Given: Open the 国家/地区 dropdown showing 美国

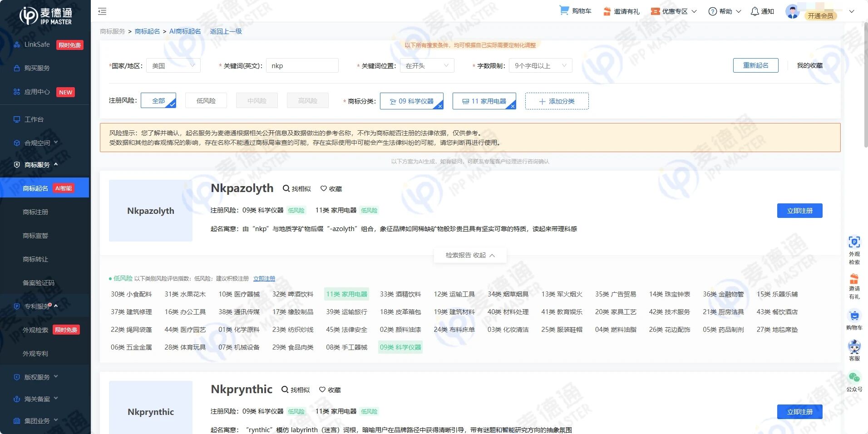Looking at the screenshot, I should (x=173, y=66).
